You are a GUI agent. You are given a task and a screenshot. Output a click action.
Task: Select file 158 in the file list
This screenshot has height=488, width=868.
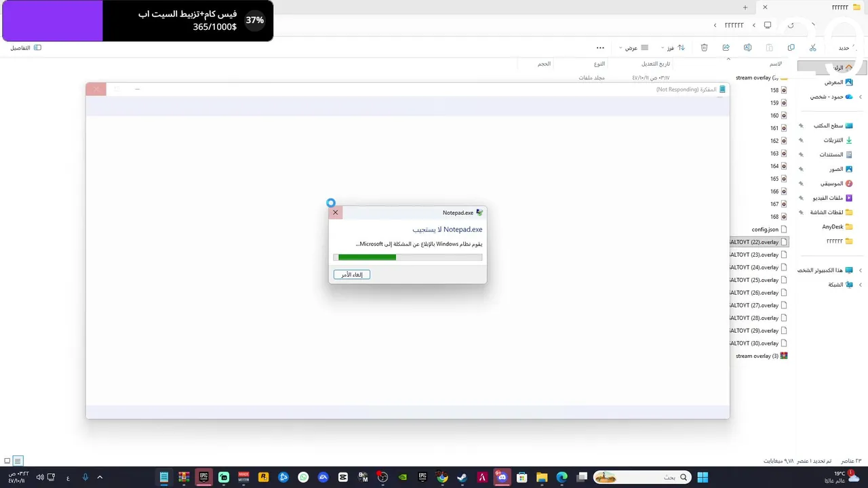[778, 90]
